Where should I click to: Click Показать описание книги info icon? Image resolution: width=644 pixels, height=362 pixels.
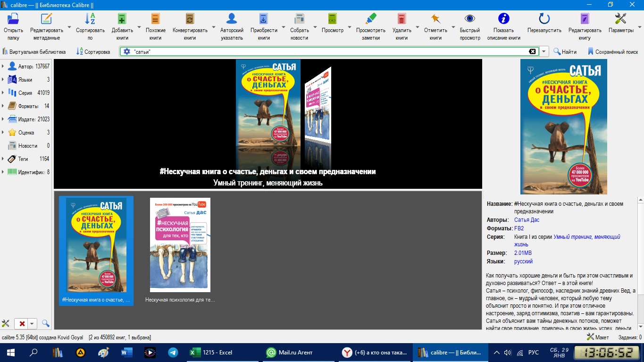504,19
